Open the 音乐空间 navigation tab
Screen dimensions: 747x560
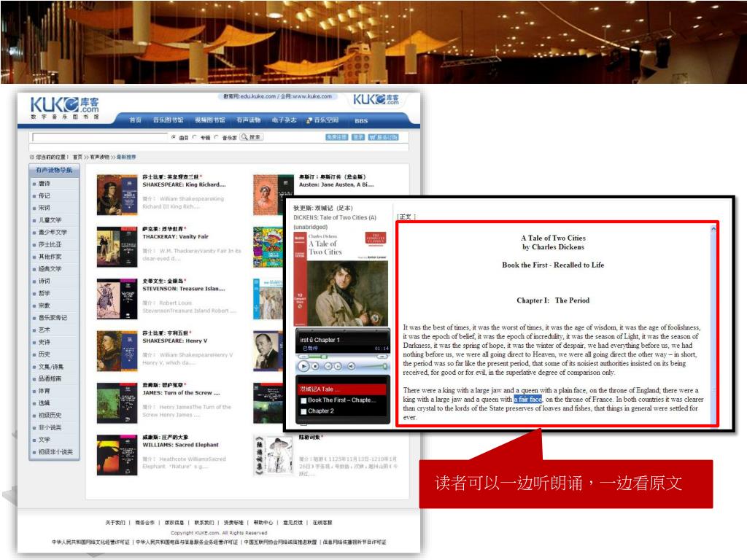(x=322, y=120)
